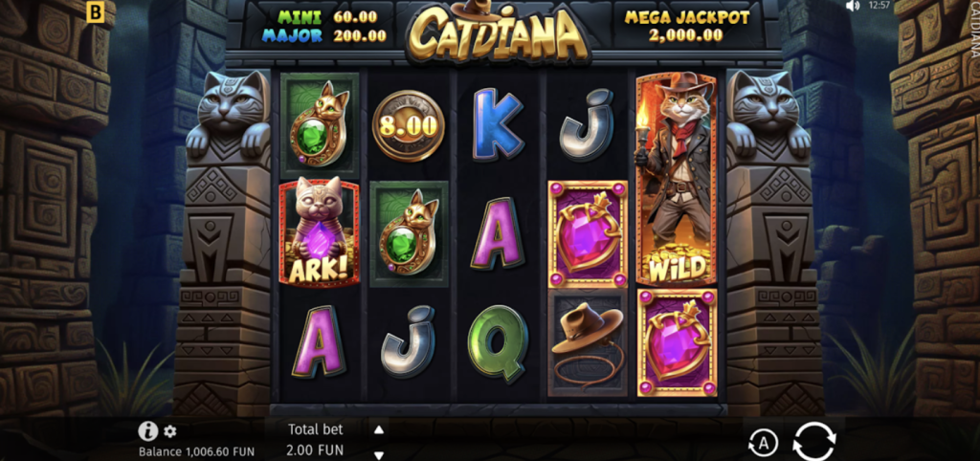The image size is (980, 461).
Task: Open the settings gear icon
Action: 170,431
